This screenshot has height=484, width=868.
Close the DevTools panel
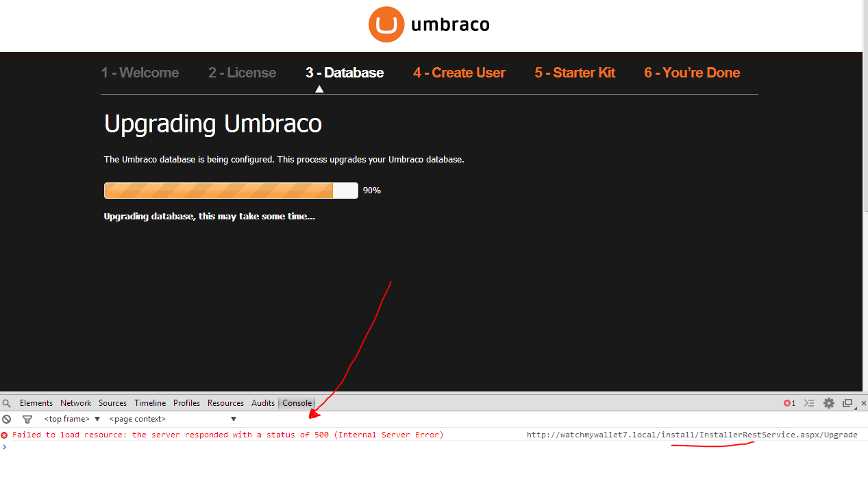(x=863, y=403)
